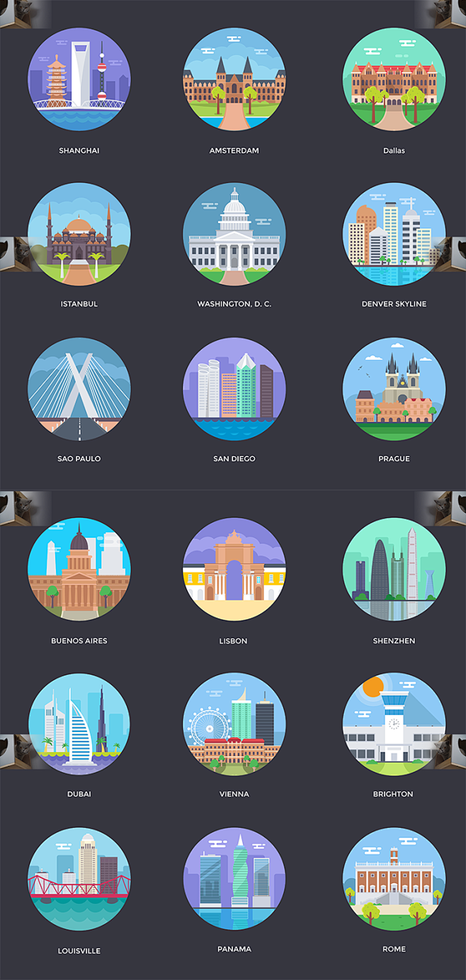Click the ROME caption text
This screenshot has height=980, width=466.
394,949
